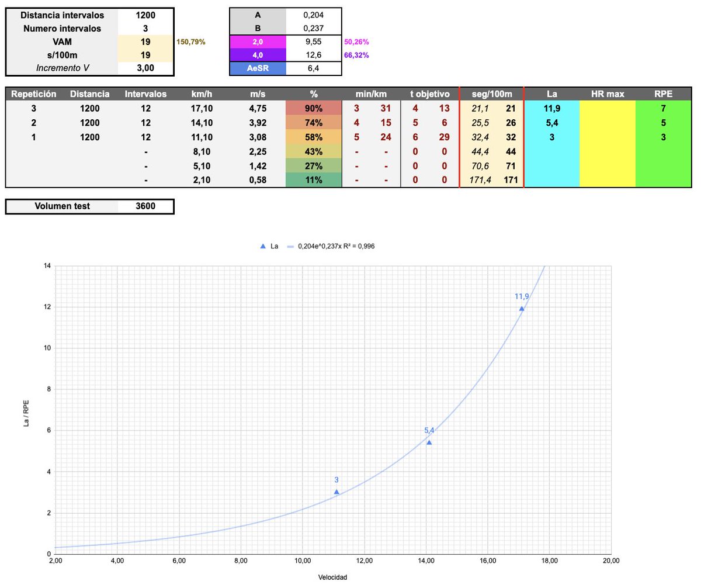This screenshot has height=588, width=701.
Task: Click the chart data point labeled 3
Action: tap(336, 492)
